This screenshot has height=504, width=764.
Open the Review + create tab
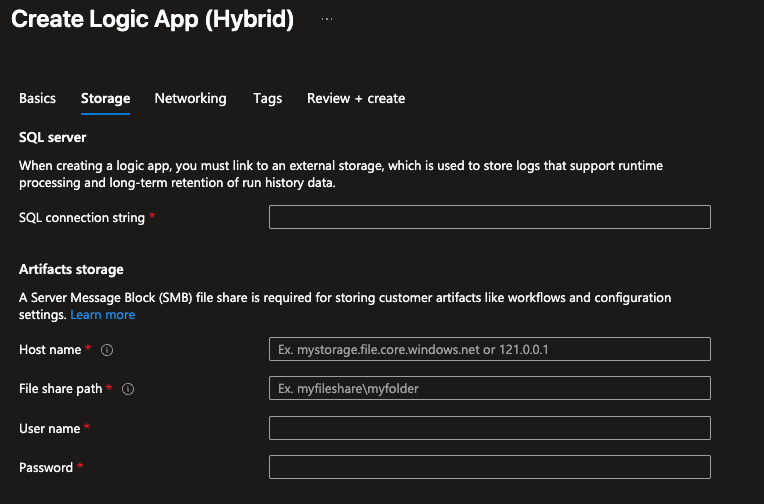[356, 98]
